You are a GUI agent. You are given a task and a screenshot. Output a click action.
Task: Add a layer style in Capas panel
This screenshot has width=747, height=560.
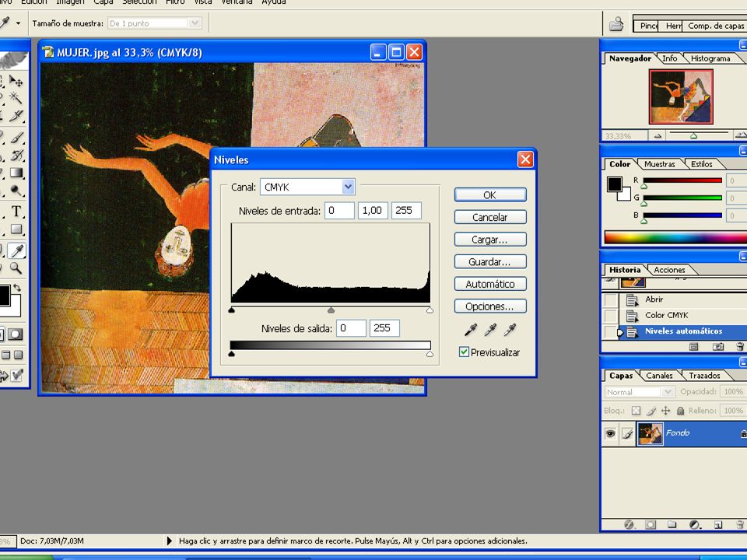click(629, 525)
